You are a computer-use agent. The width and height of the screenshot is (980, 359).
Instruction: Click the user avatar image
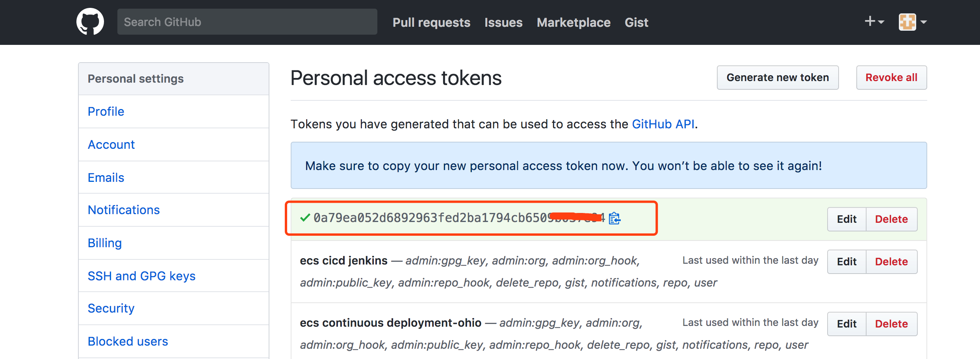click(907, 22)
